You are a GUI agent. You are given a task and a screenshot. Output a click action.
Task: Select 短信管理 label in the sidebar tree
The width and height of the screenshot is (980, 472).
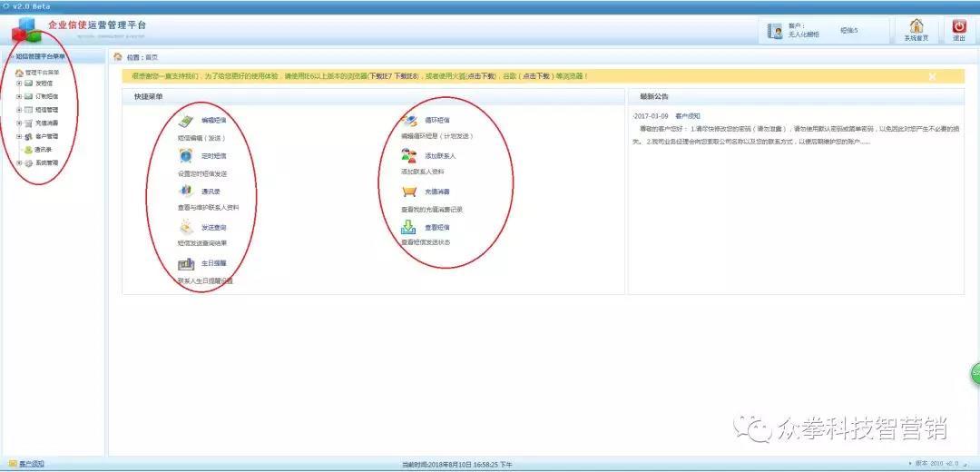coord(46,110)
